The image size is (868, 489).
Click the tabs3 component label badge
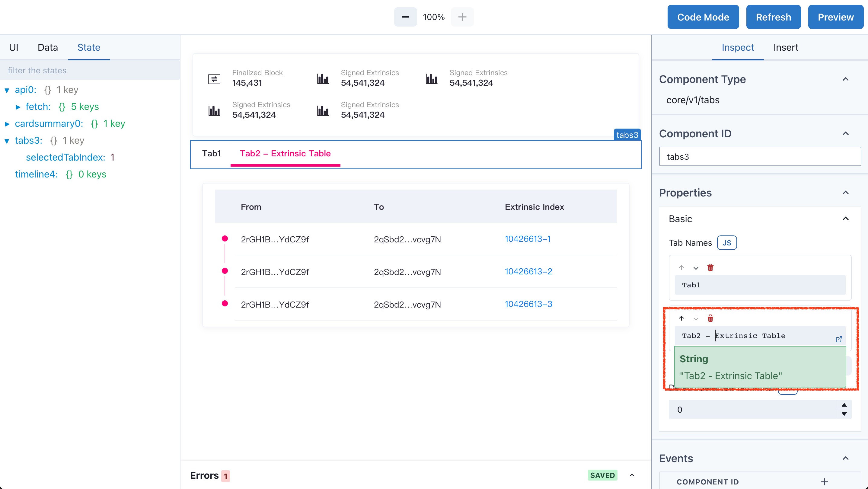pos(627,134)
